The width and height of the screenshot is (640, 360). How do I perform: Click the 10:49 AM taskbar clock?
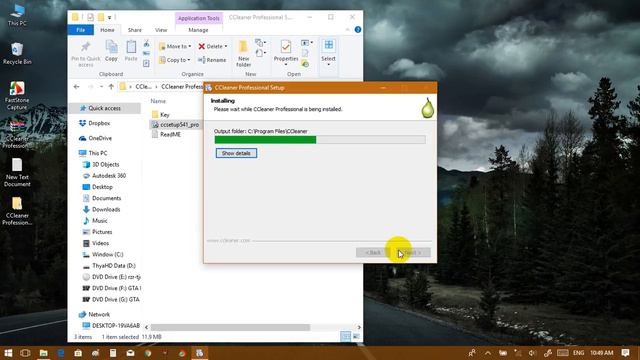(602, 353)
